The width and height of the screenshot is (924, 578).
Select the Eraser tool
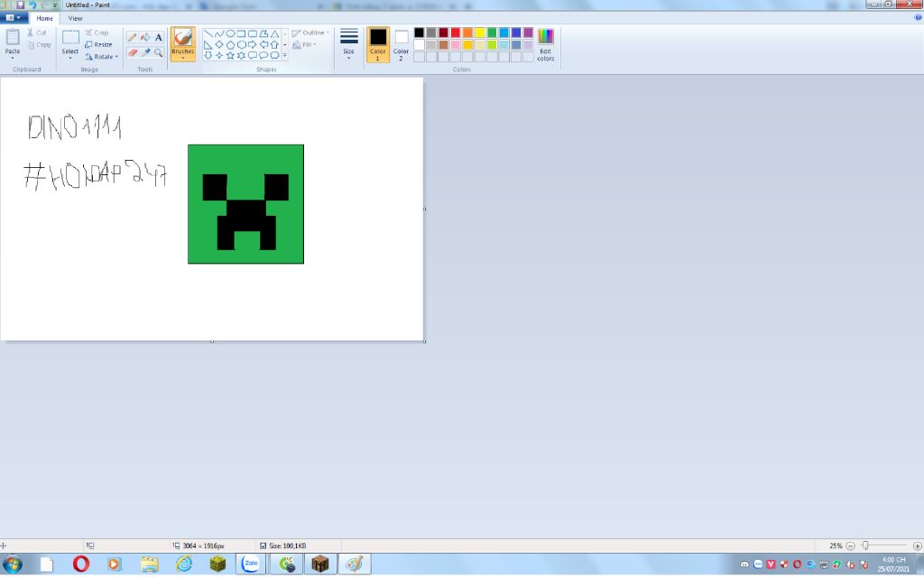(x=134, y=52)
